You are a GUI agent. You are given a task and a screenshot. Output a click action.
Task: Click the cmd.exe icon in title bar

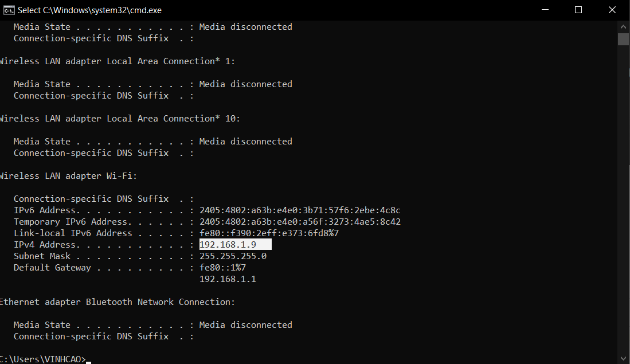click(x=9, y=10)
